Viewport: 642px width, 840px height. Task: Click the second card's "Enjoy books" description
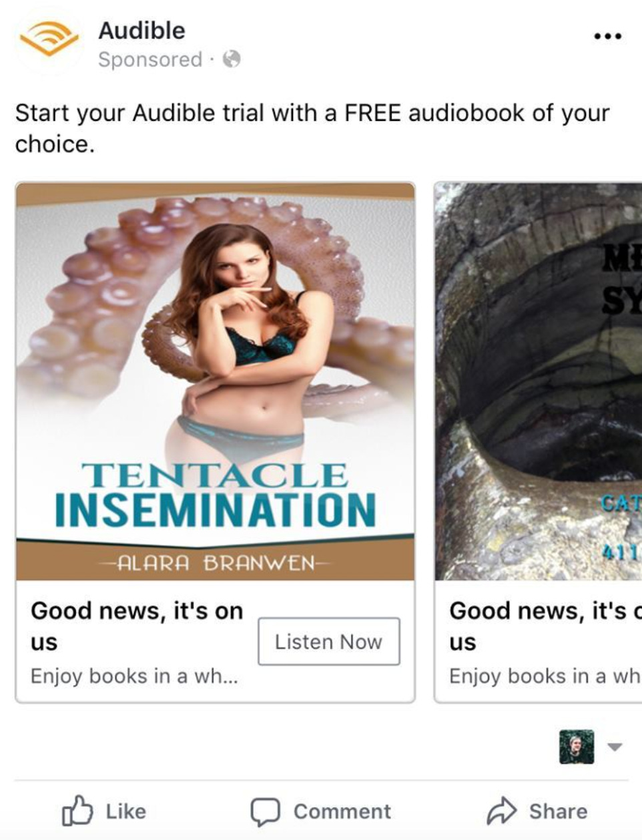pos(545,676)
